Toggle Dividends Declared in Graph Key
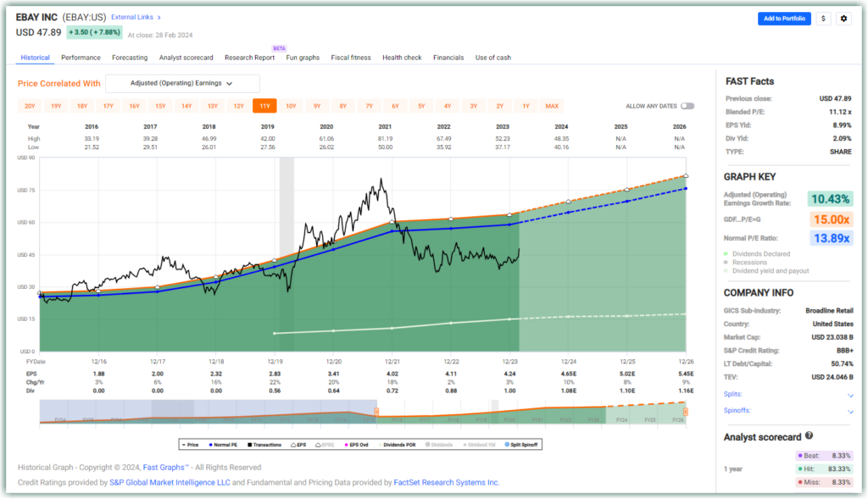This screenshot has width=868, height=499. [757, 254]
